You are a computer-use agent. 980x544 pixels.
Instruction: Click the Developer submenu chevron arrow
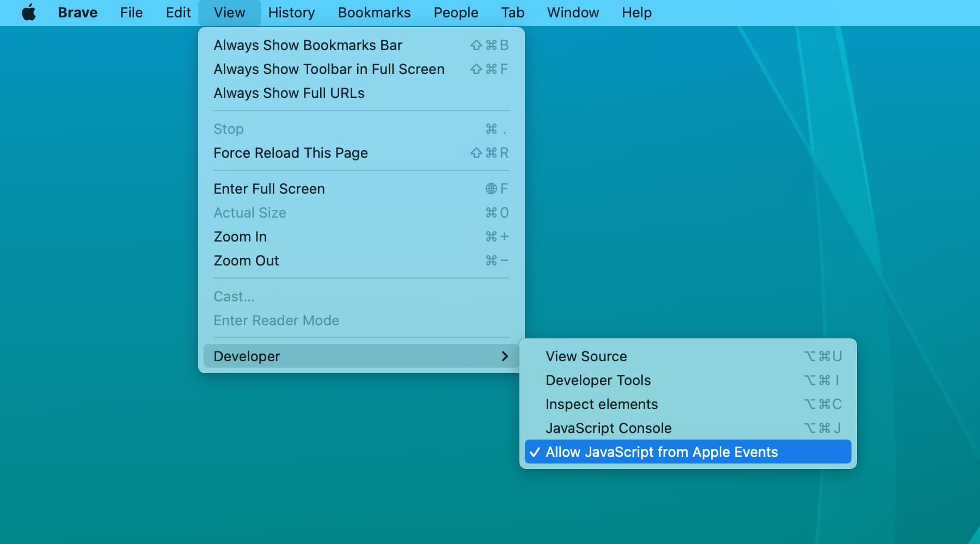504,356
